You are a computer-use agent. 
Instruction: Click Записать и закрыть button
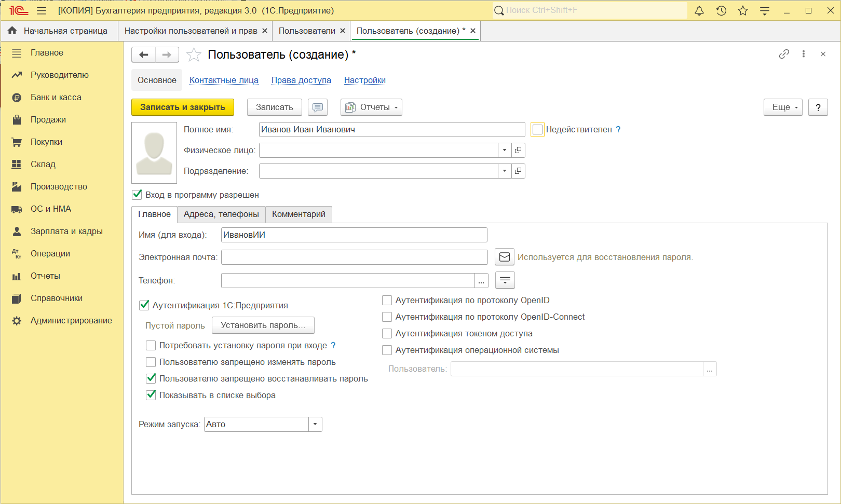click(183, 107)
